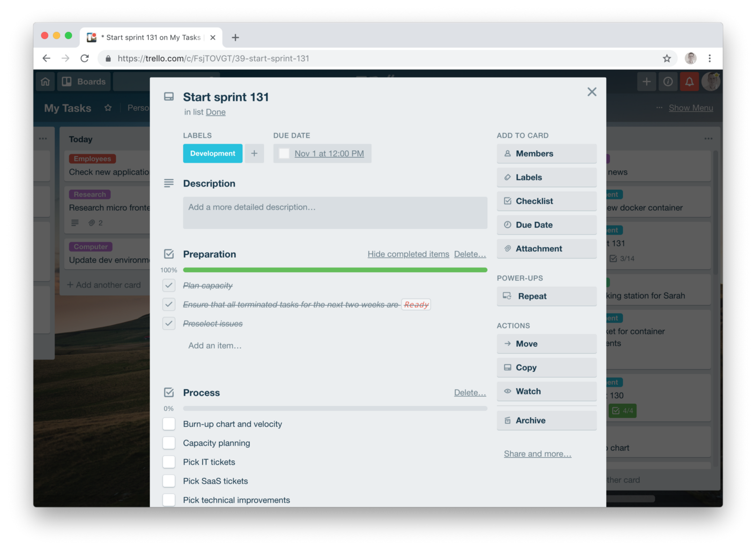Click the Trello home icon
The height and width of the screenshot is (551, 756).
click(x=45, y=82)
